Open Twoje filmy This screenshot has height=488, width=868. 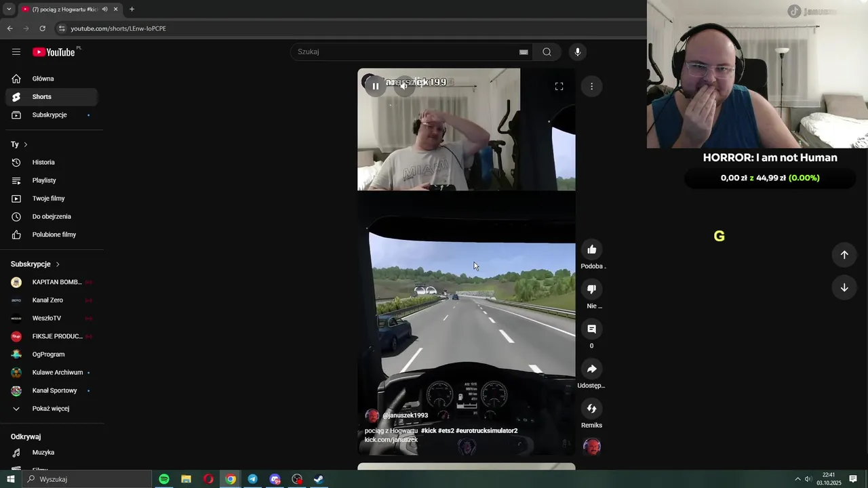click(52, 199)
